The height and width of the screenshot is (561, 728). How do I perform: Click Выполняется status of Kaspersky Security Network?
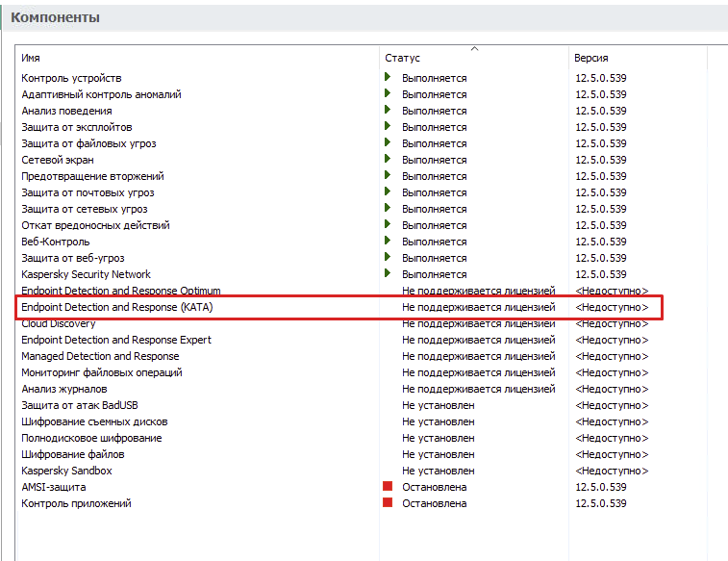point(434,274)
